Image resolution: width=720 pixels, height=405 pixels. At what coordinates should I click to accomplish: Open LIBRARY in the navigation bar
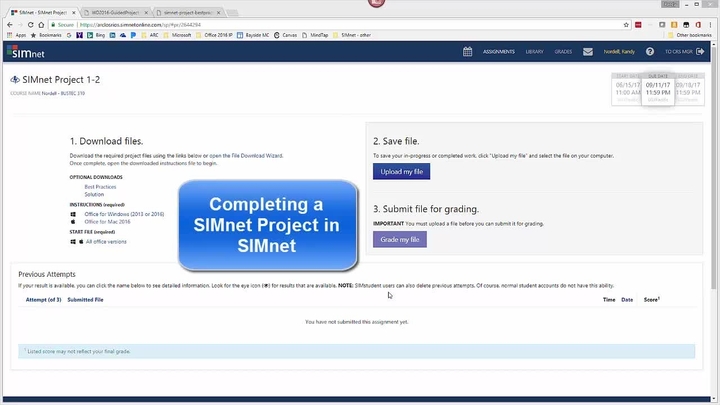coord(534,52)
